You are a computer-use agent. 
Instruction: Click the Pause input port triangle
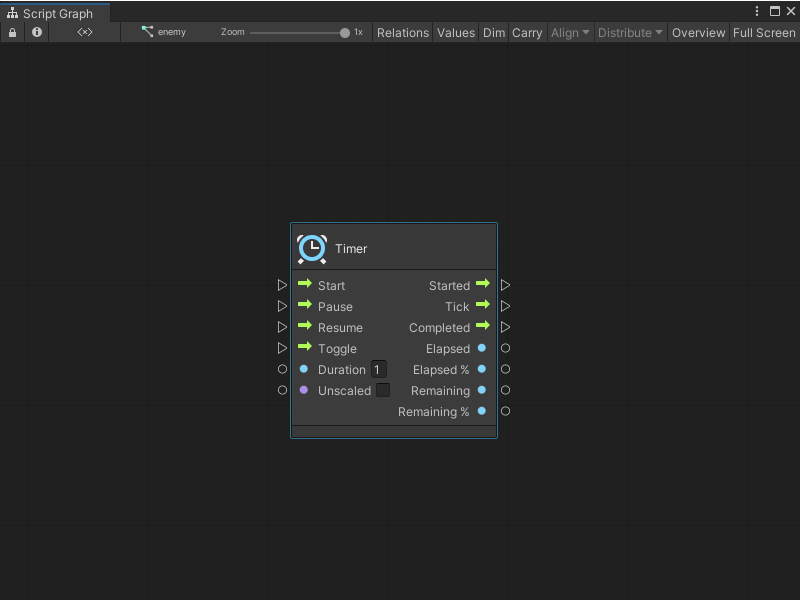[x=283, y=306]
